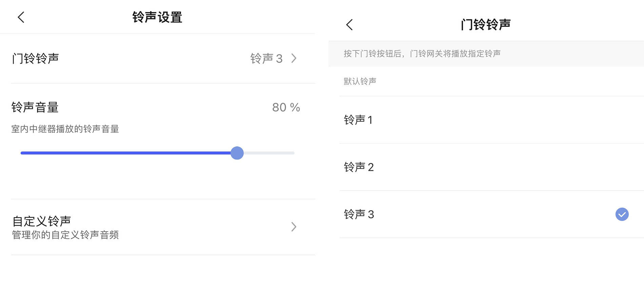Go back from the 铃声设置 screen

tap(21, 17)
